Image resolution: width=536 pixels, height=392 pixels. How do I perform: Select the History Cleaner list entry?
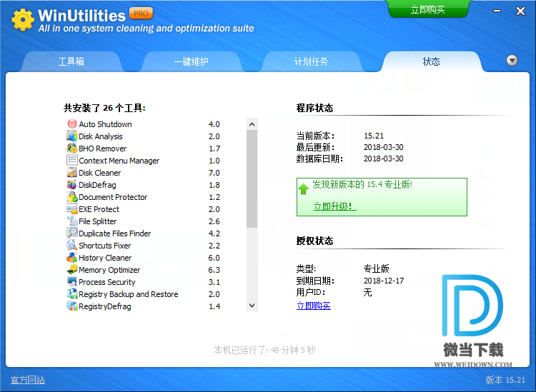144,258
